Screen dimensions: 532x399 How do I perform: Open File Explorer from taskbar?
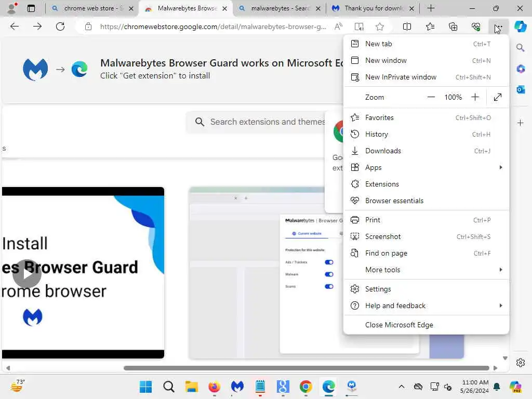click(191, 387)
